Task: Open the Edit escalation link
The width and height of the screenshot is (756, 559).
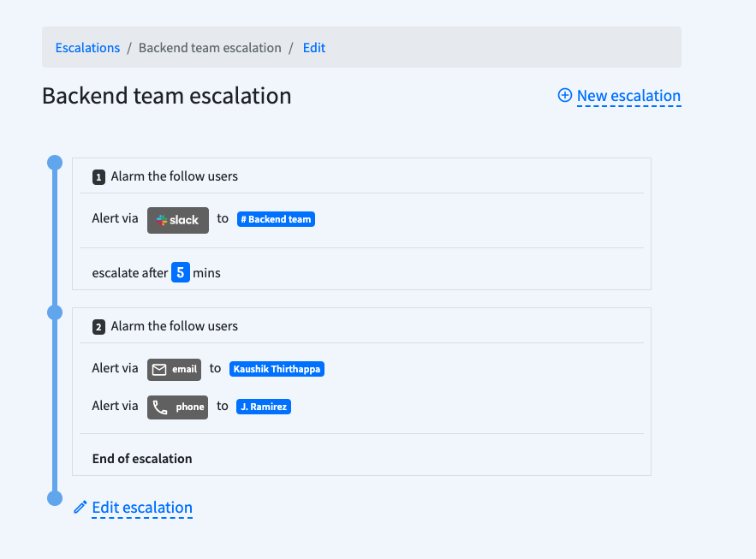Action: pyautogui.click(x=142, y=508)
